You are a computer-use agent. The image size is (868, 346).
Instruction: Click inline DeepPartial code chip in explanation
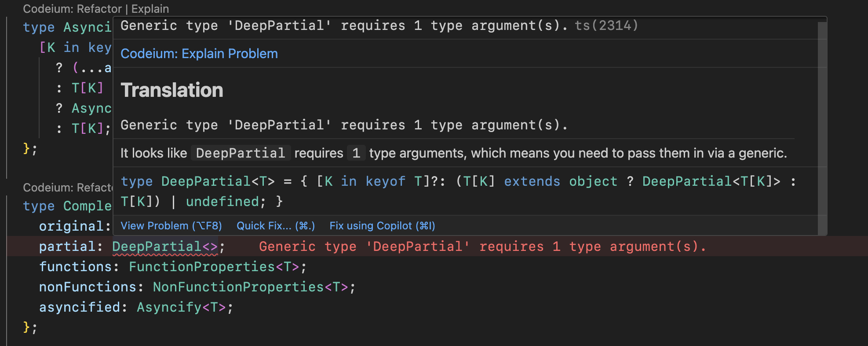click(241, 153)
